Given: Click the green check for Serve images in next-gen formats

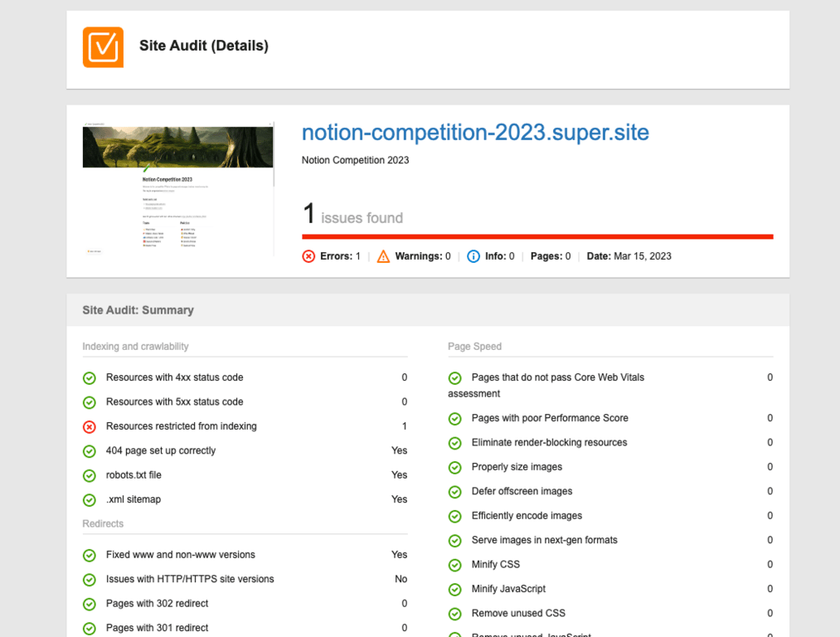Looking at the screenshot, I should pos(454,541).
